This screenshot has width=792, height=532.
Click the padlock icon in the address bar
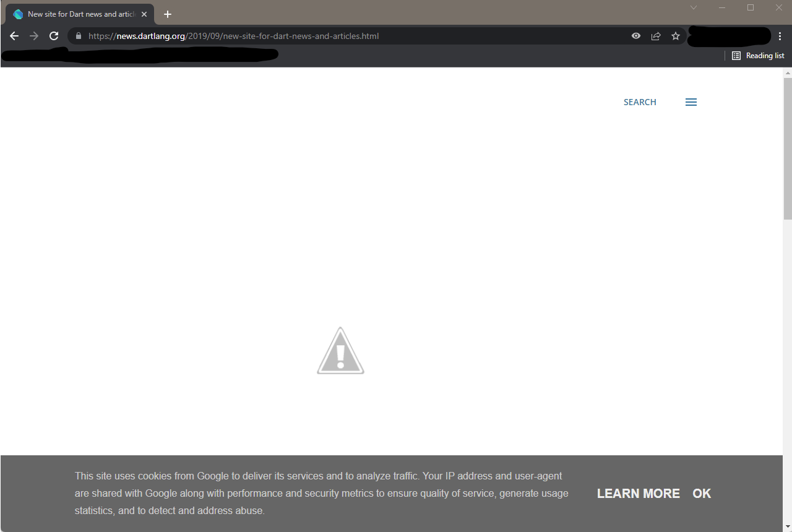(78, 36)
